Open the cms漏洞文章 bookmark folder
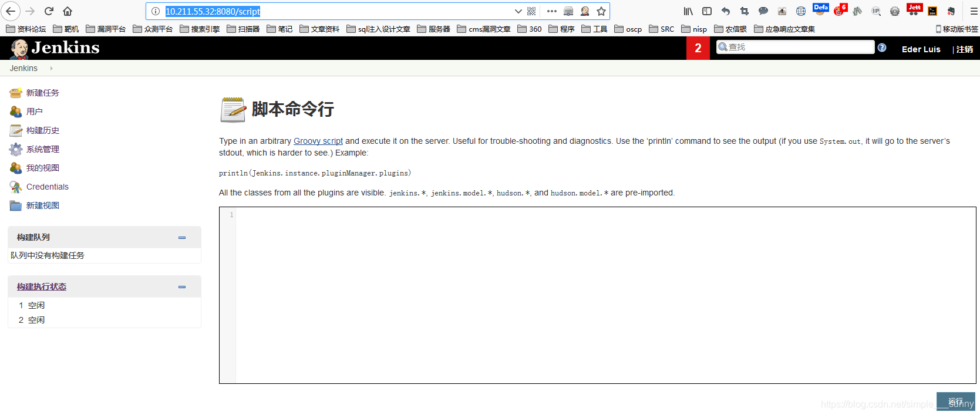 484,29
